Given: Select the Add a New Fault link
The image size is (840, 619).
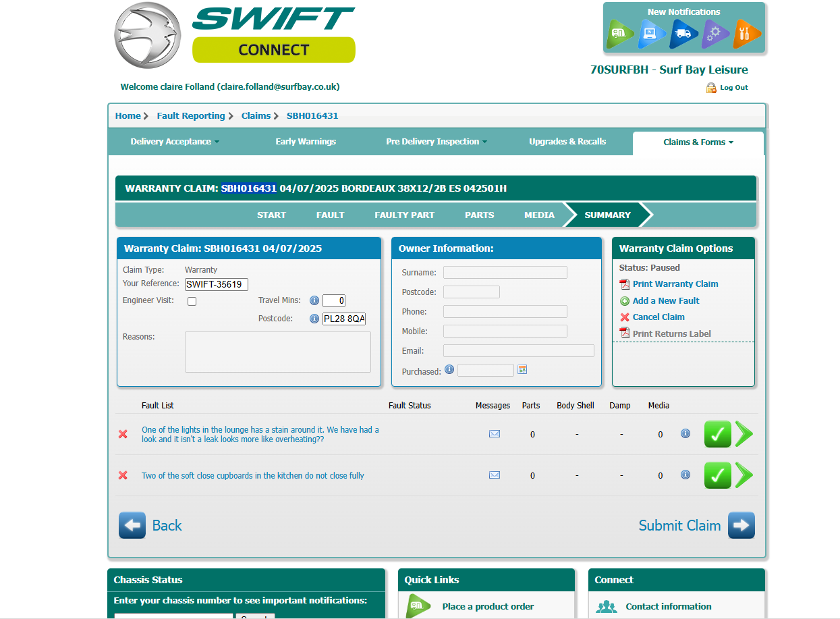Looking at the screenshot, I should (x=666, y=301).
